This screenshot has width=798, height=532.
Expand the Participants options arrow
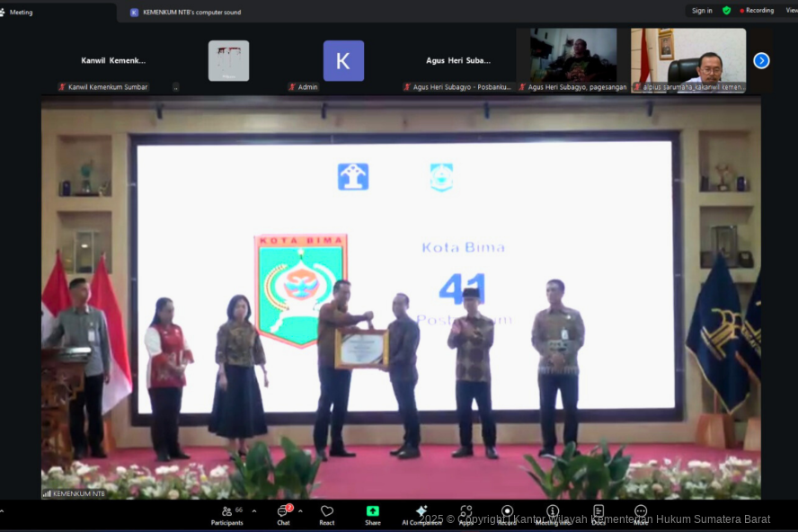254,510
